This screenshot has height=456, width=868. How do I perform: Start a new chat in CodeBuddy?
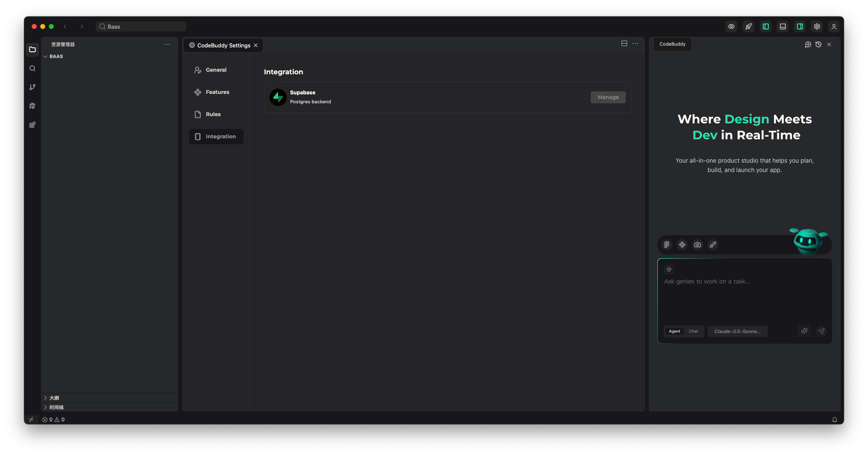pos(808,44)
